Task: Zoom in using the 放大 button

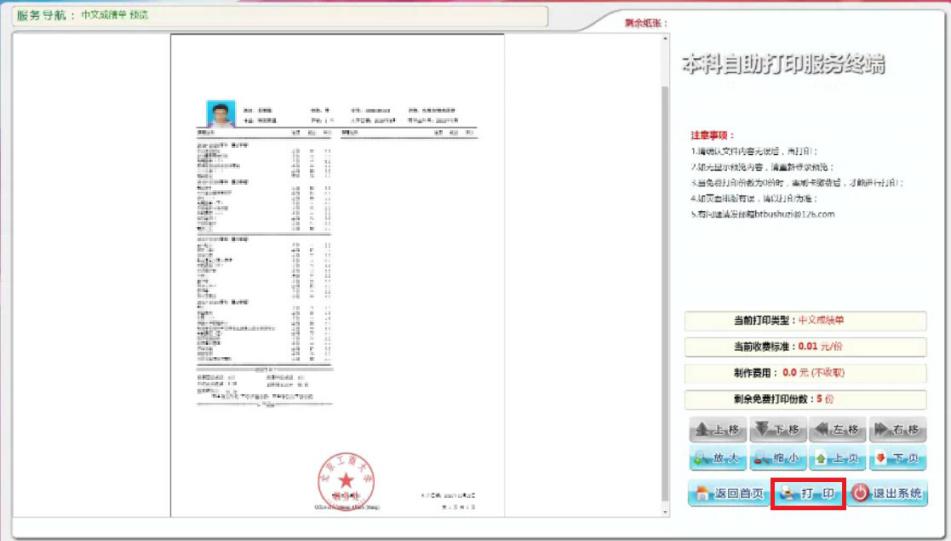Action: pos(718,460)
